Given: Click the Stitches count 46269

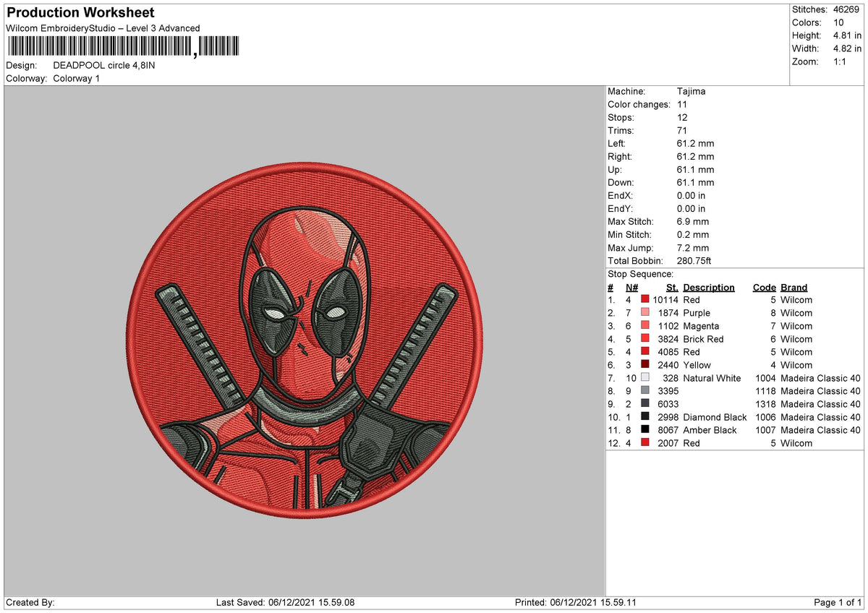Looking at the screenshot, I should [848, 9].
